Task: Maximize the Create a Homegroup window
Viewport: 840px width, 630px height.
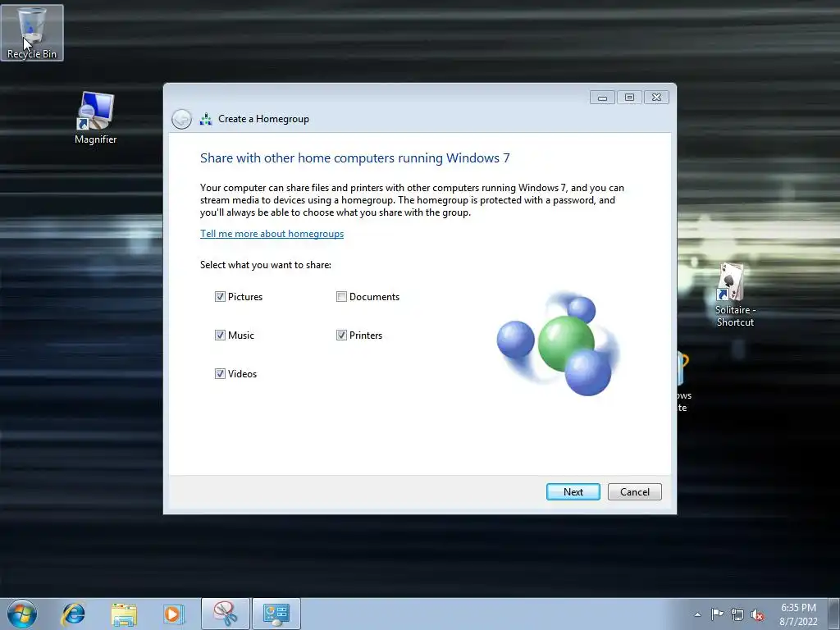Action: tap(629, 98)
